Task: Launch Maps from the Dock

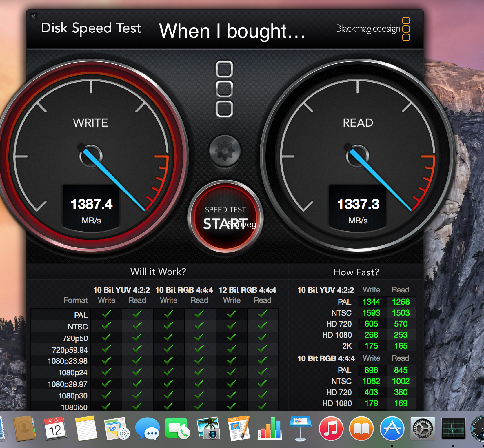Action: pyautogui.click(x=117, y=428)
